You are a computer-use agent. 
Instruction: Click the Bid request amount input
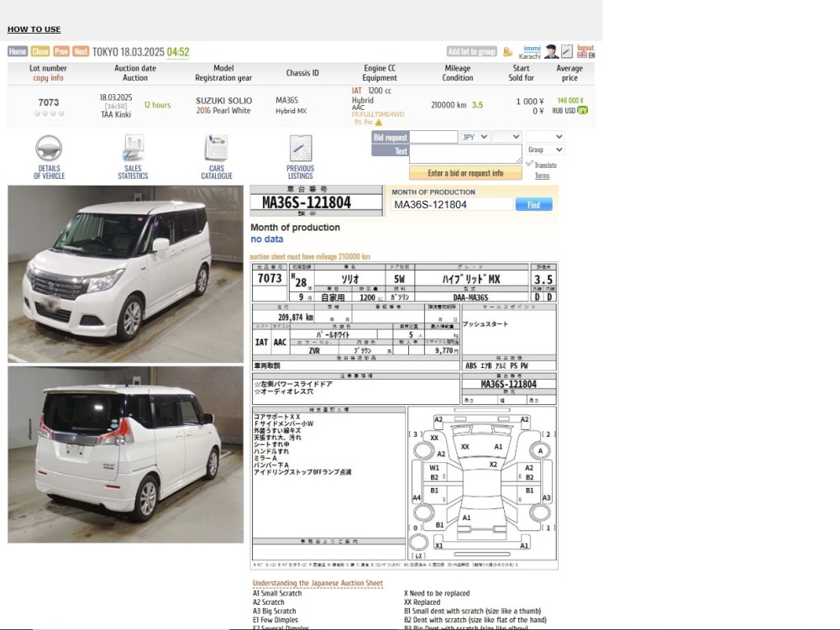[433, 137]
